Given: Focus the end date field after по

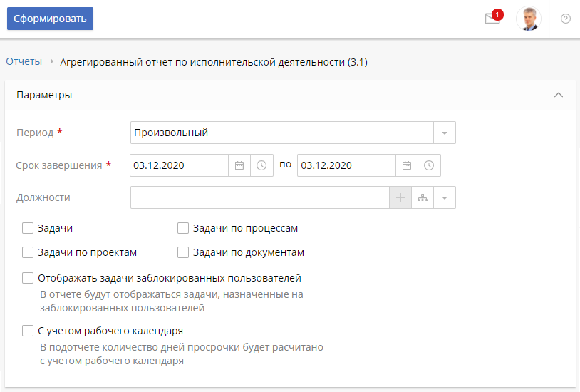Looking at the screenshot, I should tap(346, 165).
